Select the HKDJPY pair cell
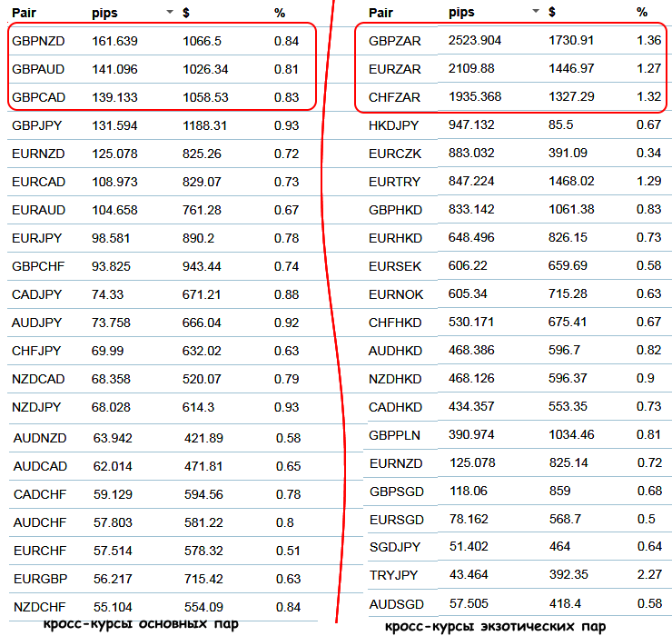Viewport: 672px width, 636px height. pos(393,126)
